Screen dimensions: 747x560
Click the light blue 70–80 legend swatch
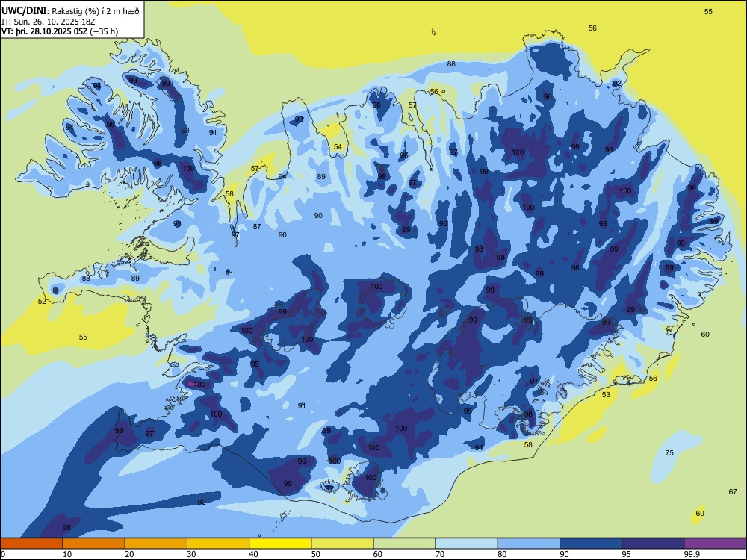pos(466,544)
